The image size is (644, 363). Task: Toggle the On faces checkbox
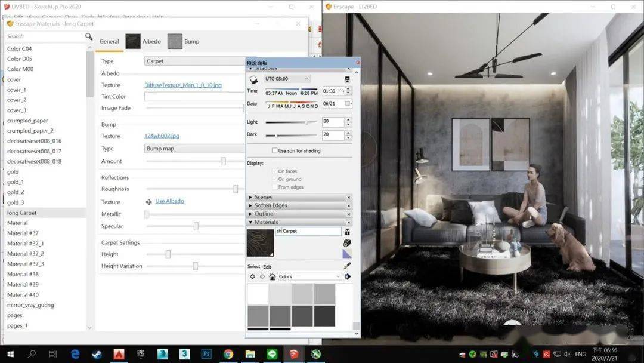tap(275, 171)
